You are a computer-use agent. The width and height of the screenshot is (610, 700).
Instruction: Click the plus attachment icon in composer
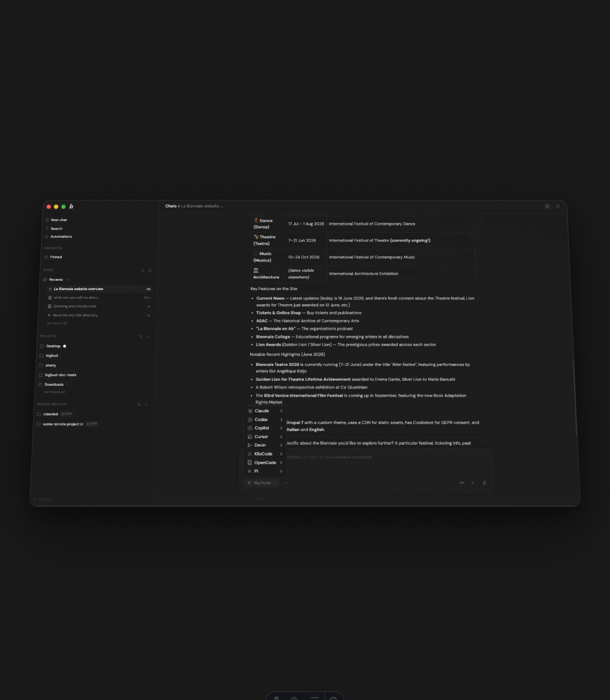point(472,483)
